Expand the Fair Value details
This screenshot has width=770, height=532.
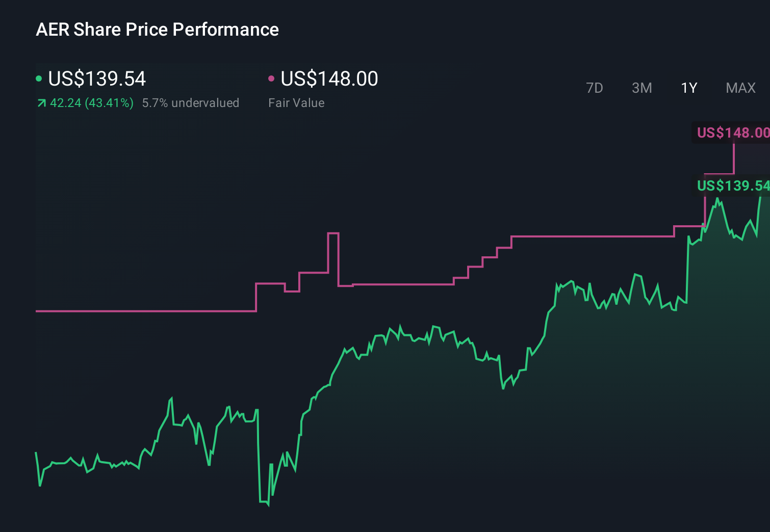point(296,103)
